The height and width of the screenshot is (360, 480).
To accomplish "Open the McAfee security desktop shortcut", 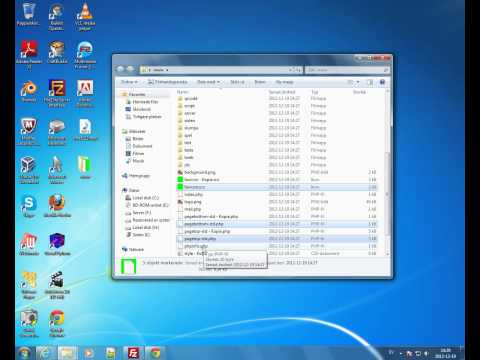I will [28, 131].
